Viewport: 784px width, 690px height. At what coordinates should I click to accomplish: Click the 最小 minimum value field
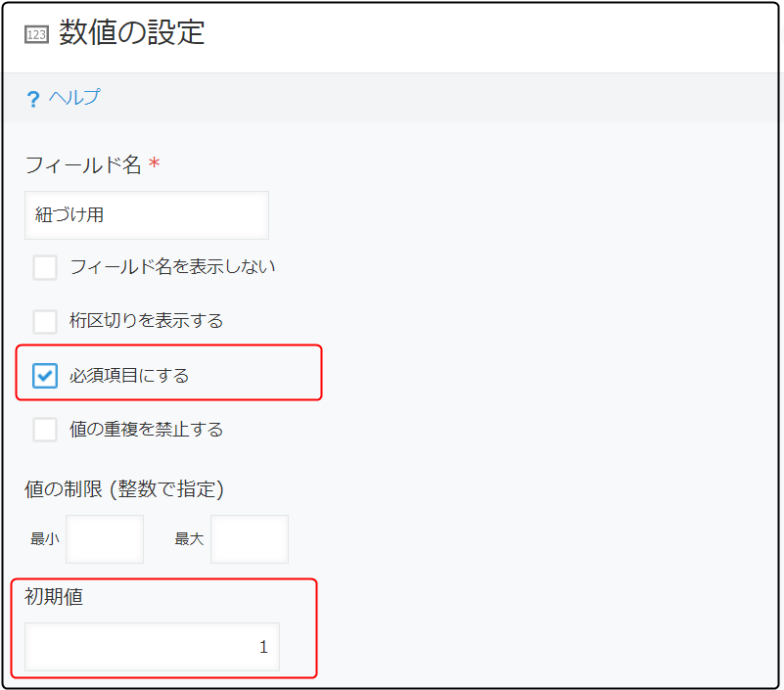point(105,539)
